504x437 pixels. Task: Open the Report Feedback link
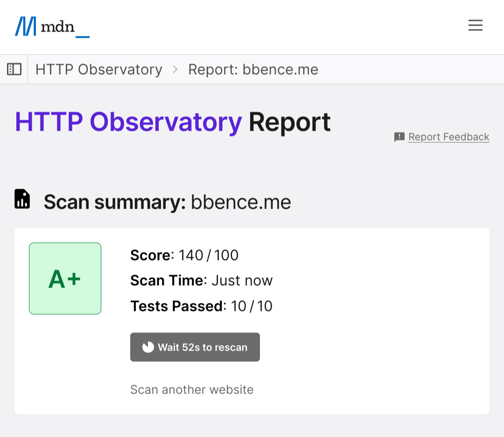[449, 137]
